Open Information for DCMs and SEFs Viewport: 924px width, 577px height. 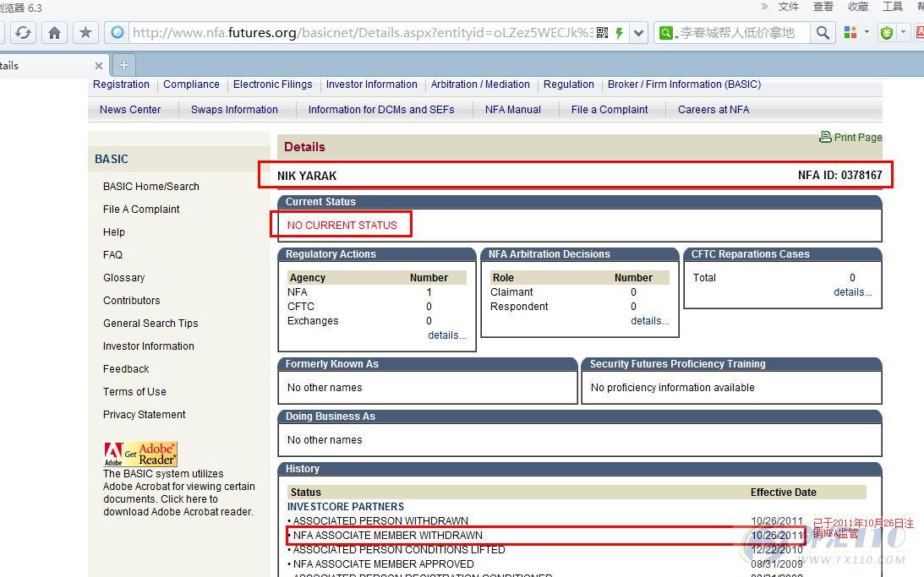pos(381,110)
